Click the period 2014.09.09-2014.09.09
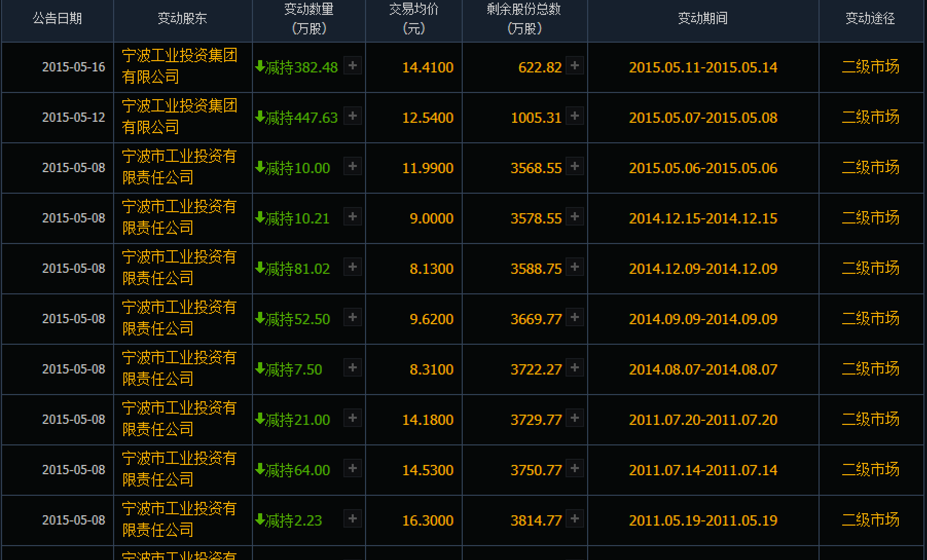The height and width of the screenshot is (560, 927). pyautogui.click(x=703, y=319)
